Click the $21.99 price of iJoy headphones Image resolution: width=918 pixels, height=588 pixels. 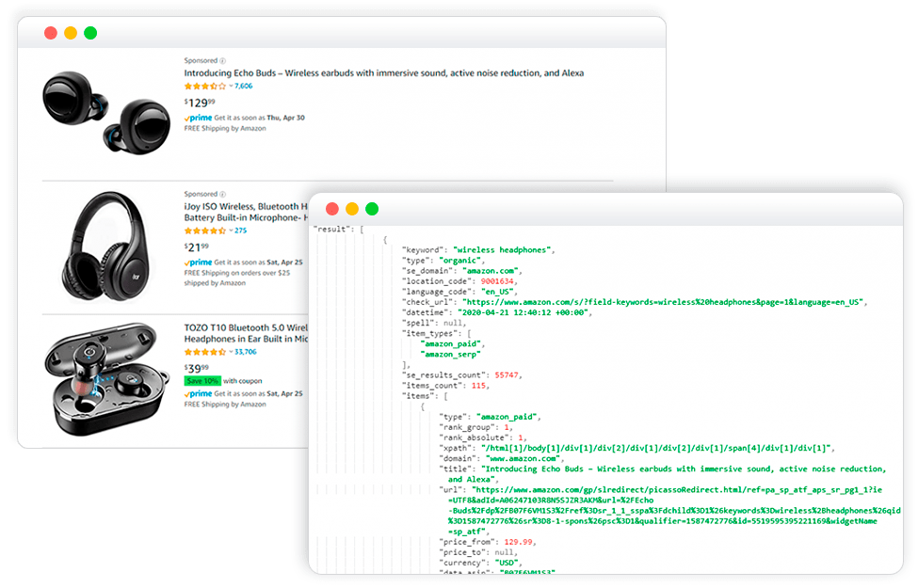[196, 246]
